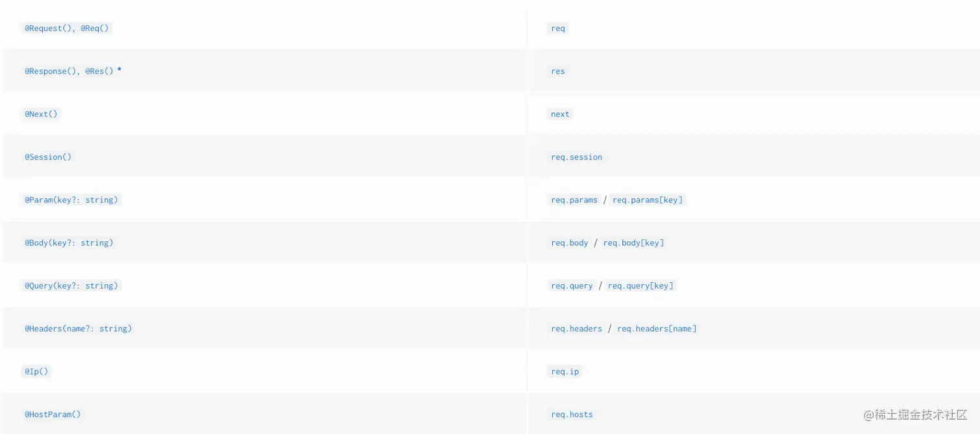Select the @Query(key?: string) code snippet

point(71,285)
